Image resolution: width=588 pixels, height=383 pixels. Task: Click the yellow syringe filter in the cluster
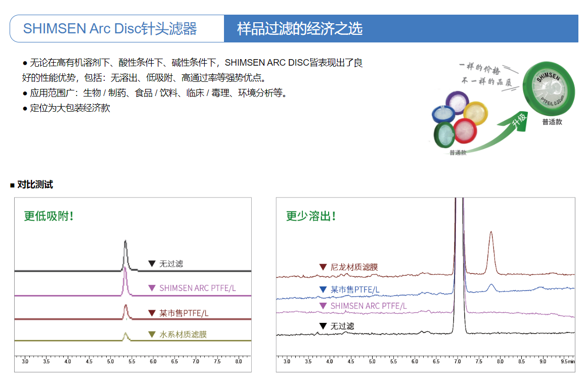click(476, 113)
